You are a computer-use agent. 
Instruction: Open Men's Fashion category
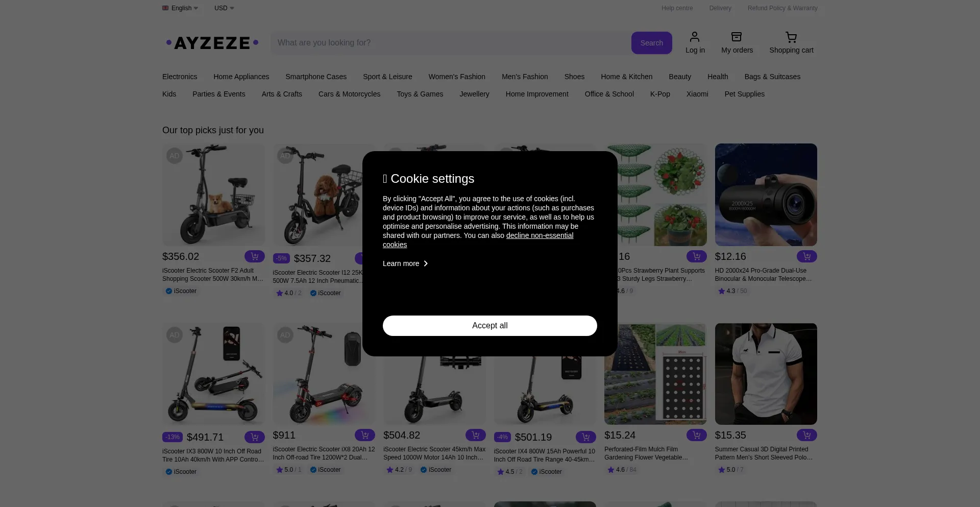click(x=525, y=77)
